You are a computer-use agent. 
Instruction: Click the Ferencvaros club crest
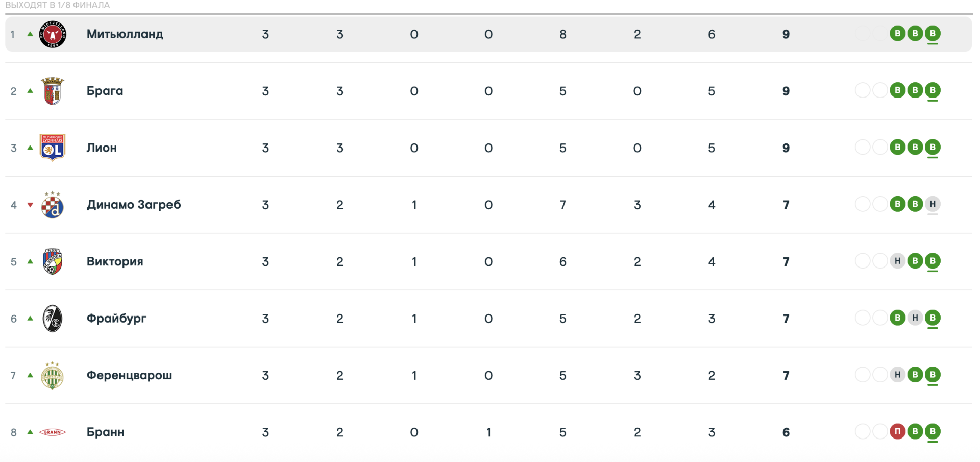click(x=53, y=375)
